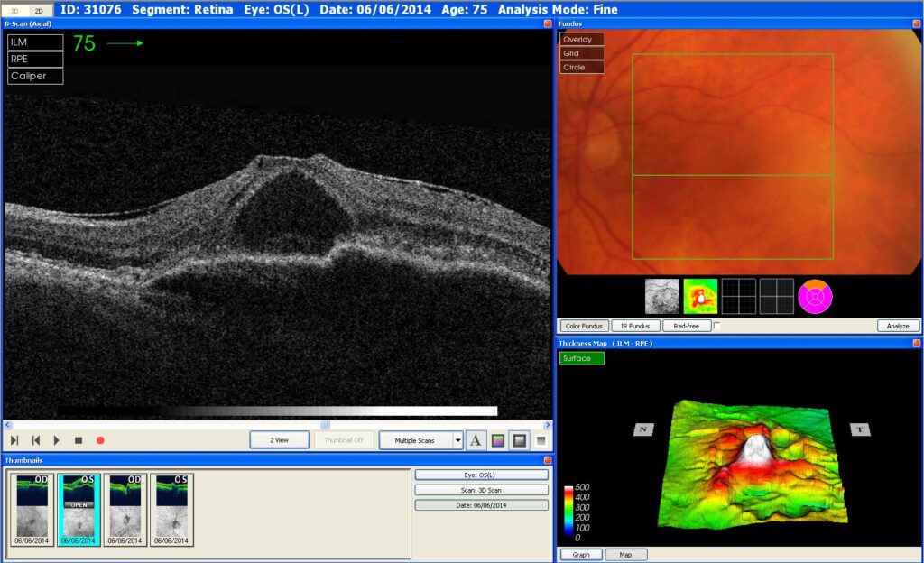
Task: Switch to the 2D view tab
Action: coord(39,11)
